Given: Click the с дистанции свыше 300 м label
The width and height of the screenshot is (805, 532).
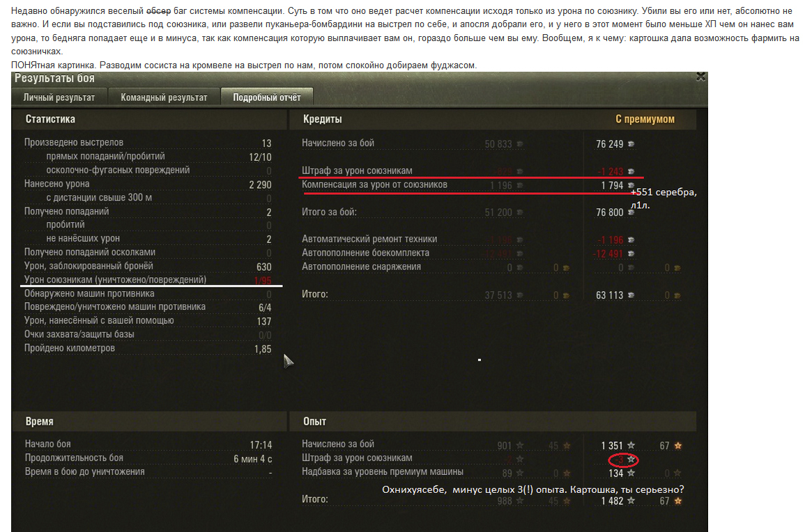Looking at the screenshot, I should coord(99,198).
